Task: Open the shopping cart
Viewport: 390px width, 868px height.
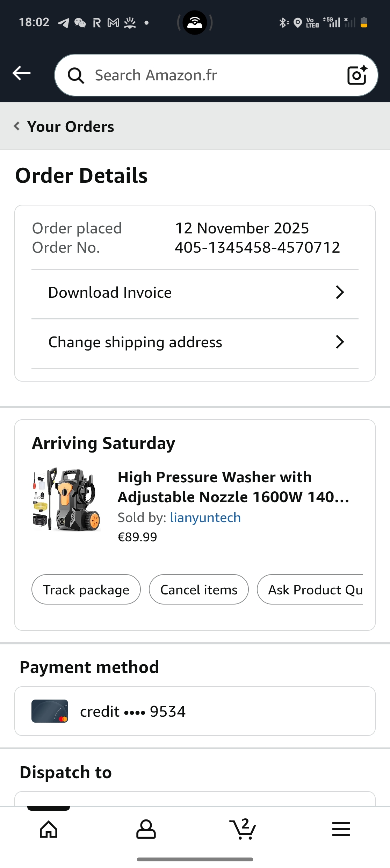Action: point(243,829)
